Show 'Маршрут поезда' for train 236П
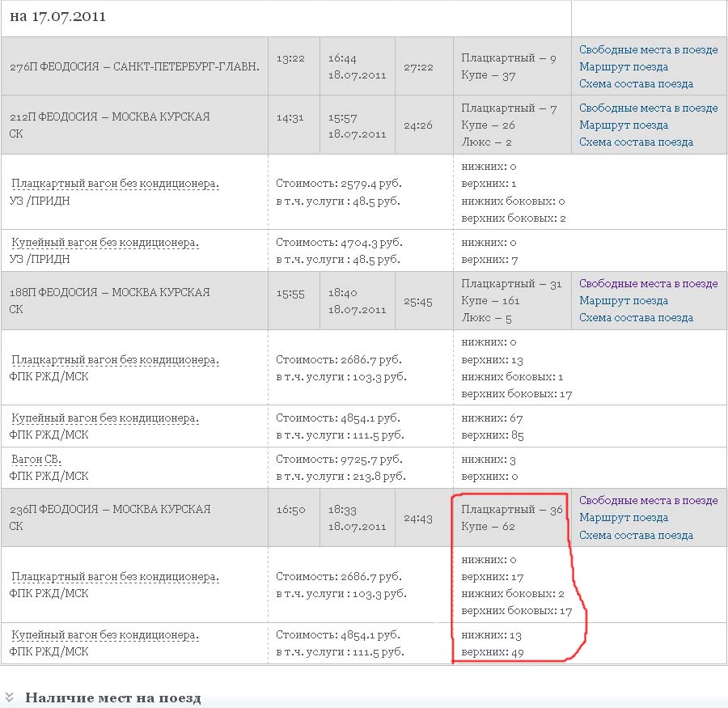 tap(623, 517)
